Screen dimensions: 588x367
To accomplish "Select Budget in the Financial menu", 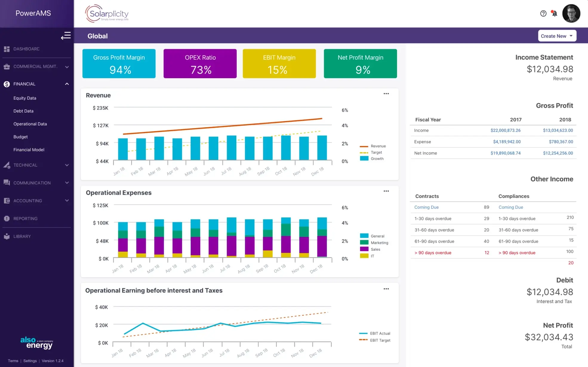I will (x=20, y=137).
